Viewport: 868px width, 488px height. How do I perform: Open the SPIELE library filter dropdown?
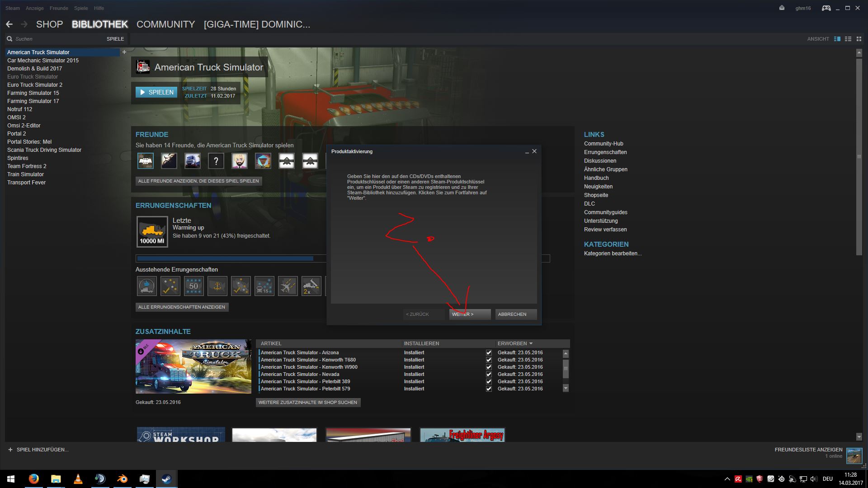point(115,39)
